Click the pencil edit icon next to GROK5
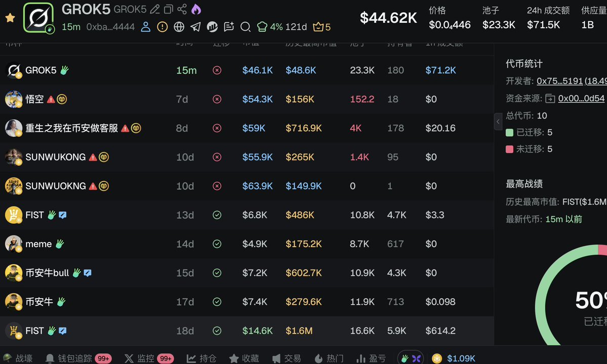Image resolution: width=607 pixels, height=364 pixels. [155, 9]
